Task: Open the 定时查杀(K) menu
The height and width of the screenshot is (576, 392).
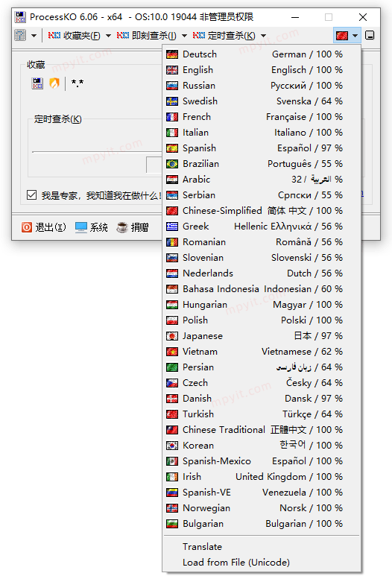Action: click(x=224, y=36)
